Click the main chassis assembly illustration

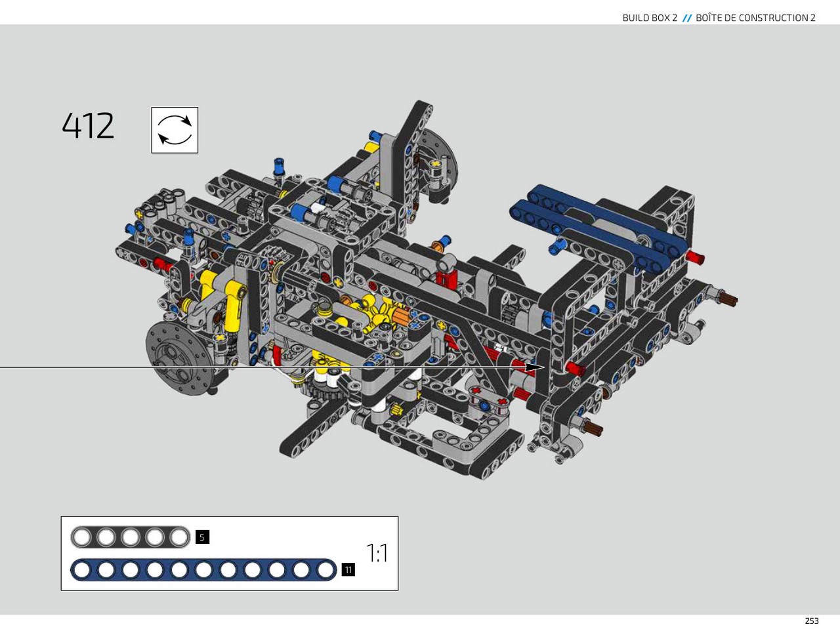click(x=427, y=289)
